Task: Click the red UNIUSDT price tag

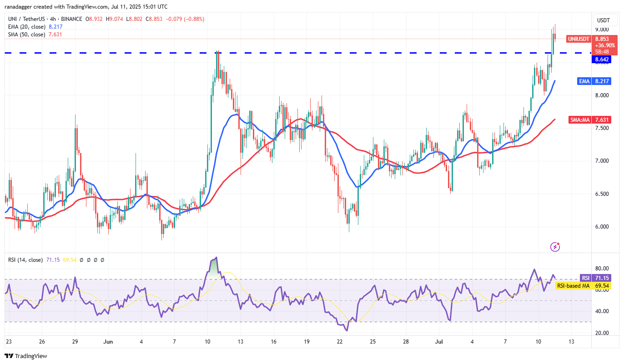Action: click(578, 39)
